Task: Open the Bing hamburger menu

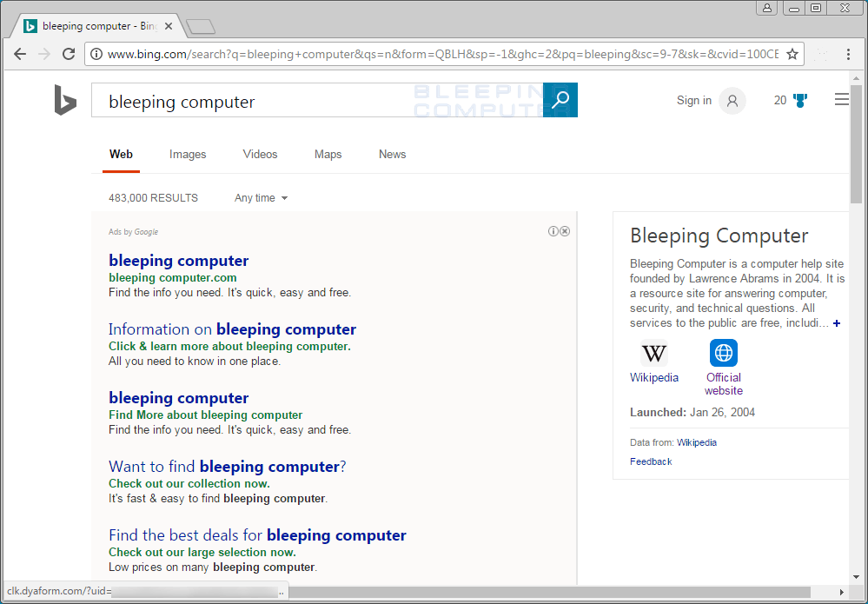Action: click(x=841, y=100)
